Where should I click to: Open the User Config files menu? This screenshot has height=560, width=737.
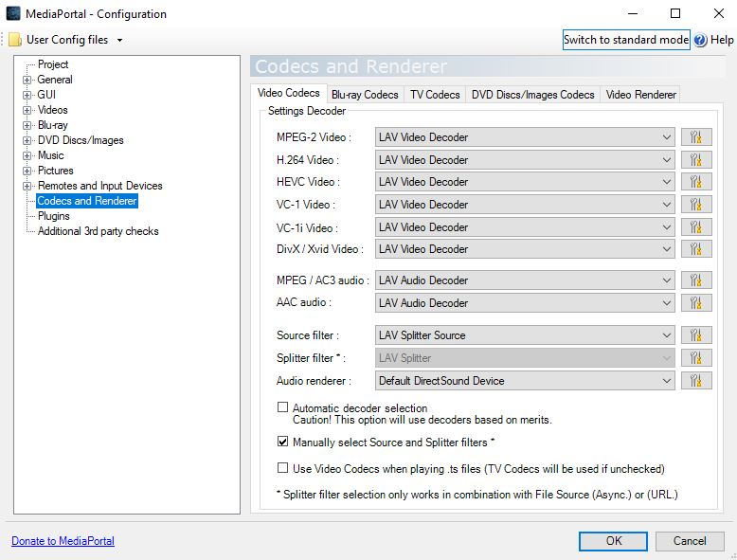[66, 40]
